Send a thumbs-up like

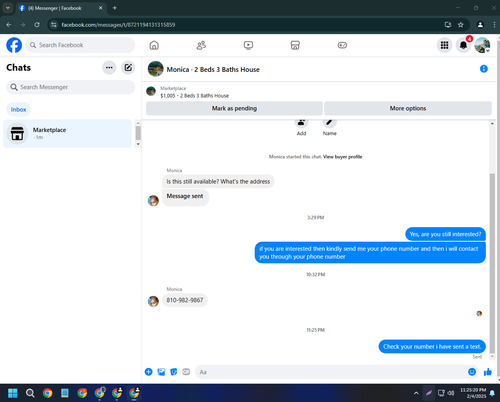(488, 372)
